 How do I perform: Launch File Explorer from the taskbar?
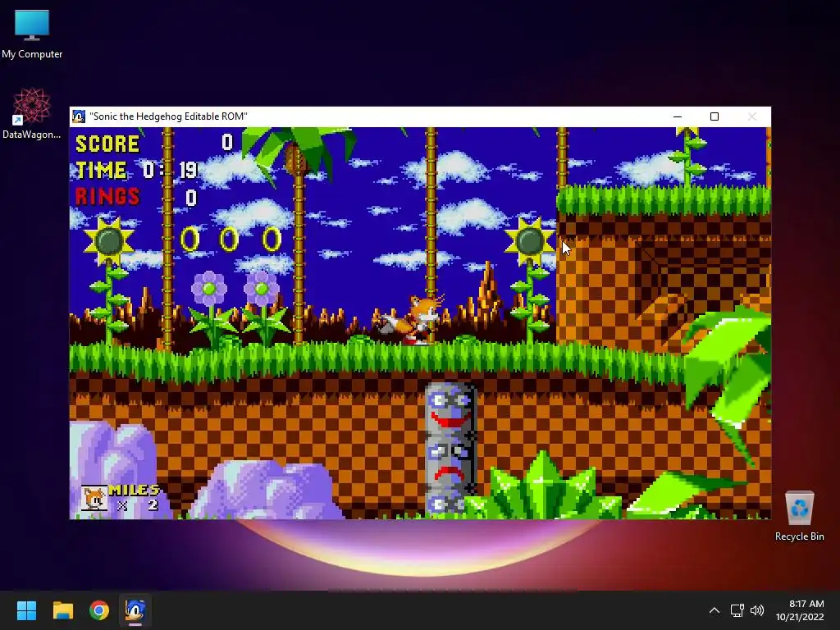(x=62, y=610)
